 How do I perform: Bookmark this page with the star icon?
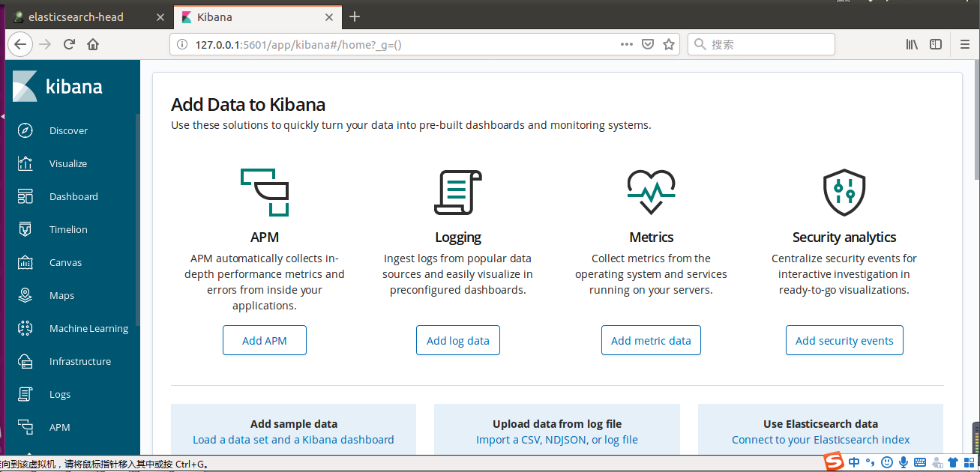669,44
